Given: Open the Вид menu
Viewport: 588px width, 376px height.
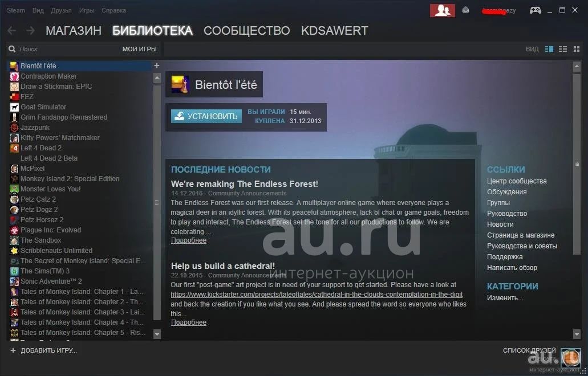Looking at the screenshot, I should pos(38,10).
